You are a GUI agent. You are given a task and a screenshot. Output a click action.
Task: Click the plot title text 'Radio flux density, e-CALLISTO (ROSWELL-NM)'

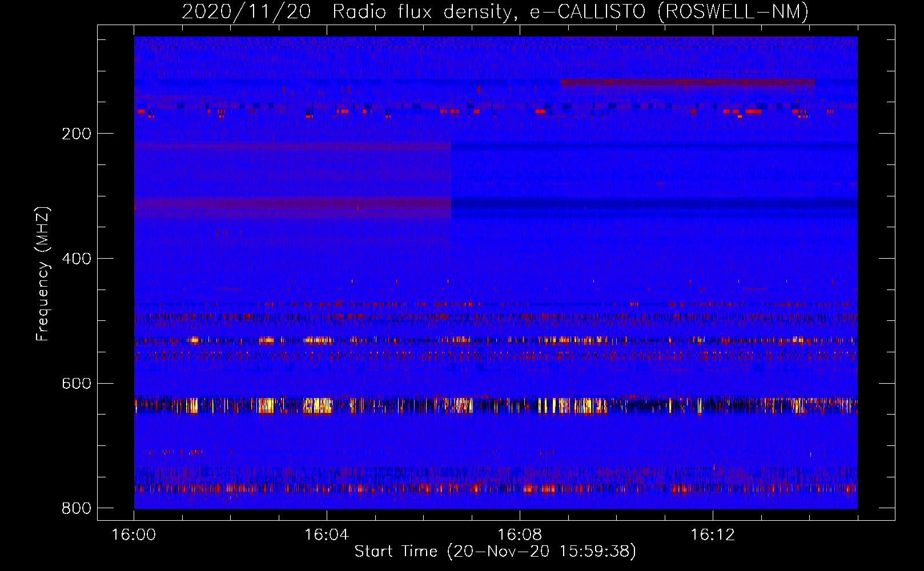(x=571, y=12)
